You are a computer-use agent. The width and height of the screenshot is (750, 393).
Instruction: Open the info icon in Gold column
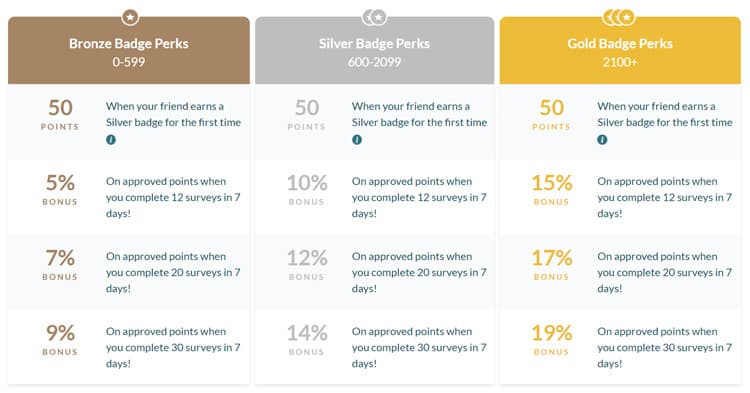tap(602, 140)
